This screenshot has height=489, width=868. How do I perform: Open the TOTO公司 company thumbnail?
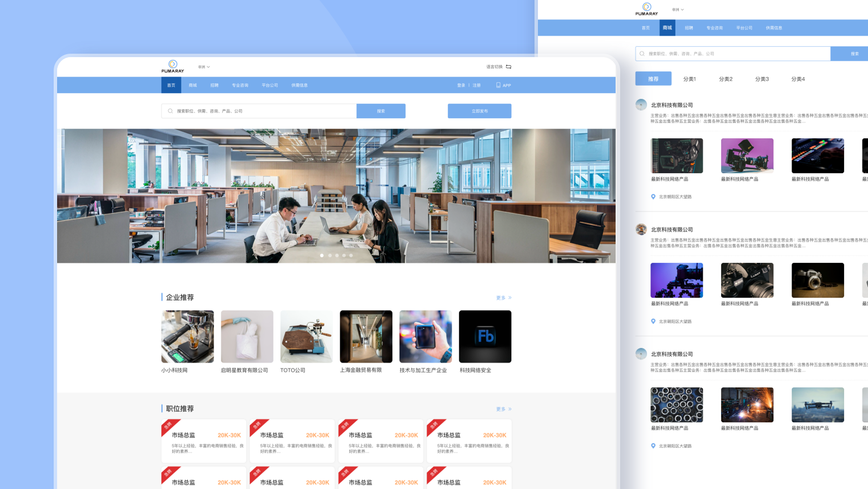307,336
